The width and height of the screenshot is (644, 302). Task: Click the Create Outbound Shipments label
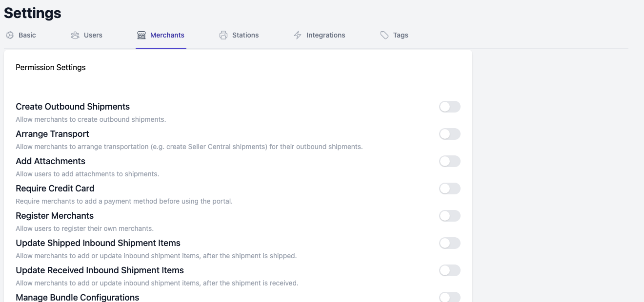(x=73, y=107)
